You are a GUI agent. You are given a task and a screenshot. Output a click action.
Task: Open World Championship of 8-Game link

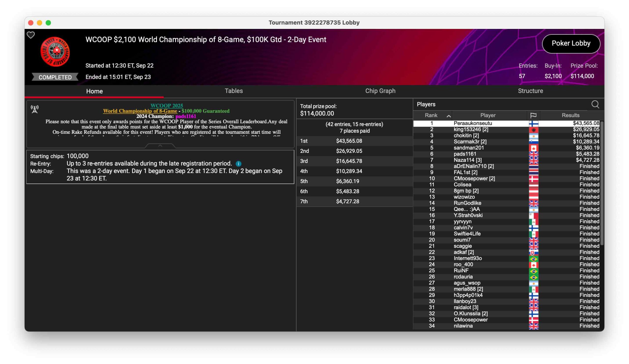tap(140, 111)
